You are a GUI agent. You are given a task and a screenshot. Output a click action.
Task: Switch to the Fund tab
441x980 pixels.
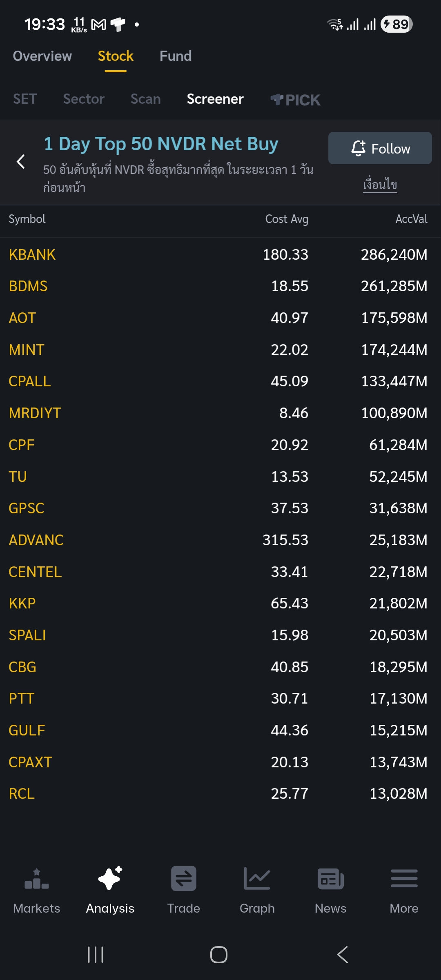pyautogui.click(x=176, y=56)
